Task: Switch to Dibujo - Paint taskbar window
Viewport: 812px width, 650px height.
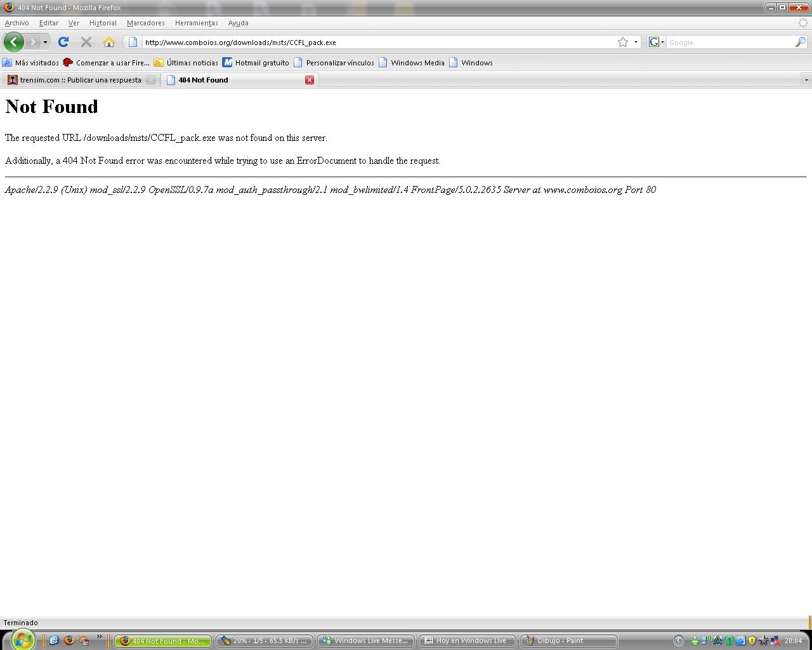Action: coord(568,640)
